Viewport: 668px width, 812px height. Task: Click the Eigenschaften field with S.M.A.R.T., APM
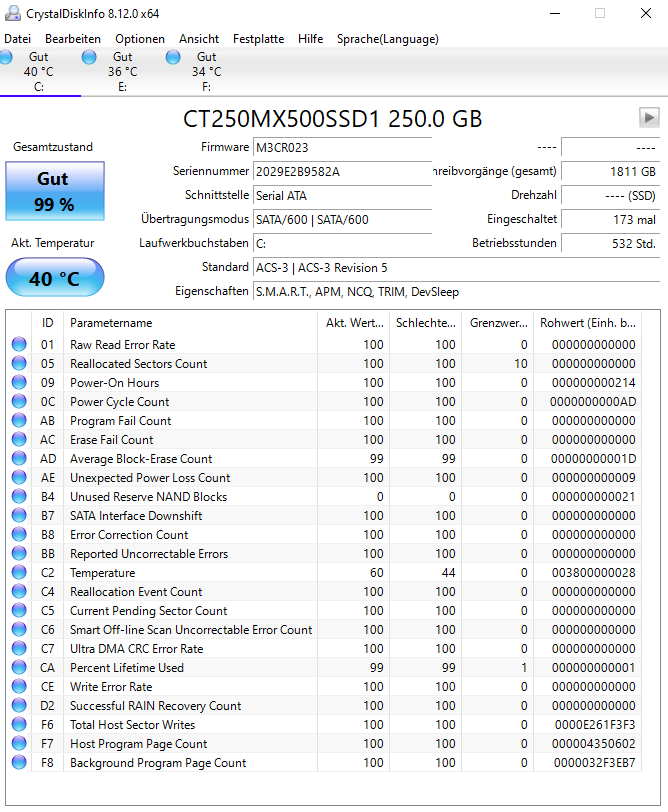click(456, 292)
